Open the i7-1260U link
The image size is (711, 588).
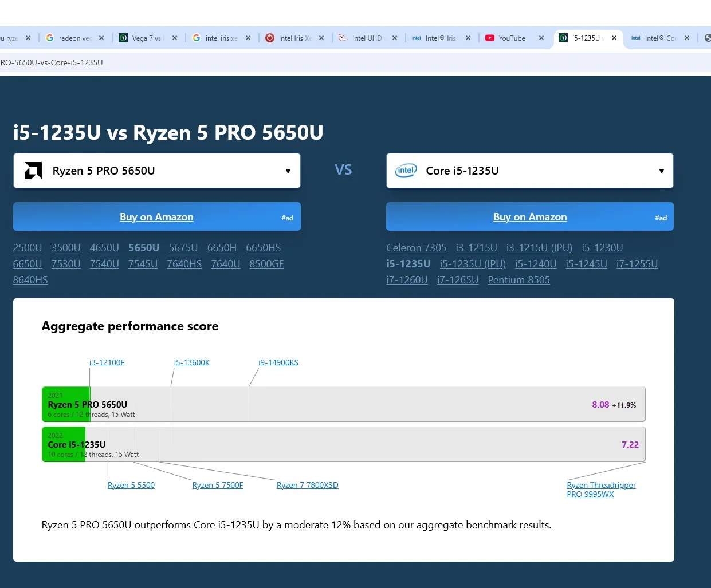(407, 280)
